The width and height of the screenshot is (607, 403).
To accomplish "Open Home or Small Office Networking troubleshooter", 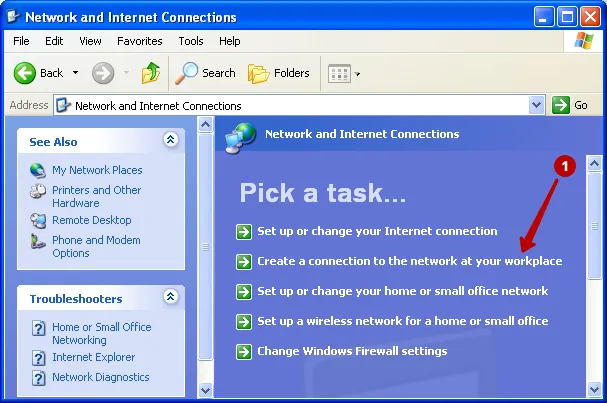I will [x=101, y=333].
